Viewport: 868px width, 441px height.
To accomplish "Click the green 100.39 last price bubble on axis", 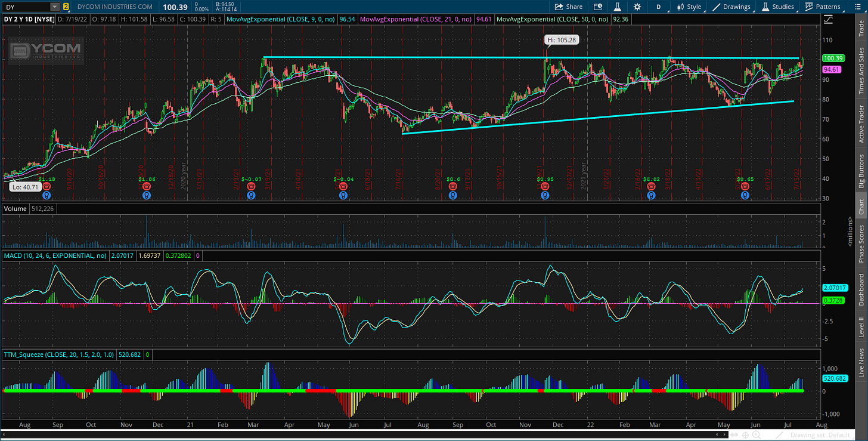I will click(x=832, y=58).
